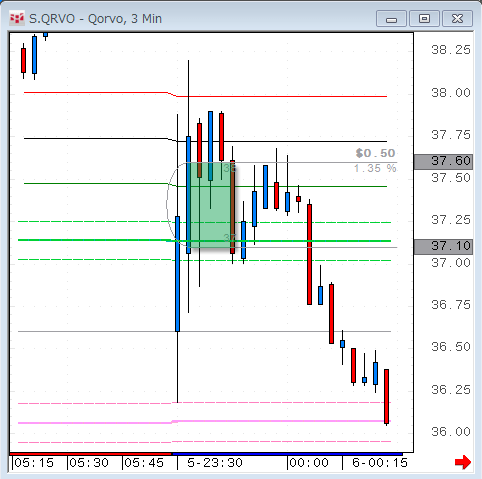Image resolution: width=482 pixels, height=479 pixels.
Task: Click the red chart app icon in title bar
Action: [x=17, y=18]
